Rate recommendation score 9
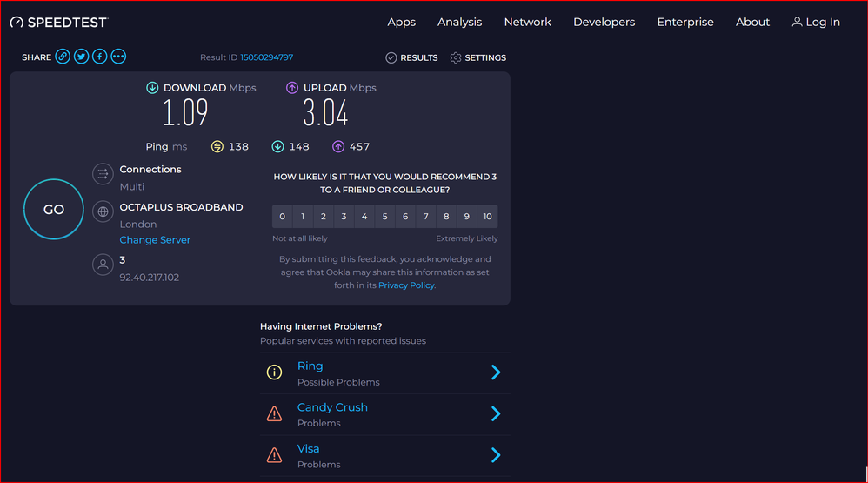This screenshot has width=868, height=483. tap(467, 217)
